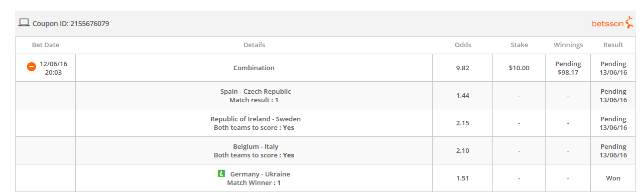
Task: Click the Pending $98.17 winnings cell
Action: tap(568, 68)
